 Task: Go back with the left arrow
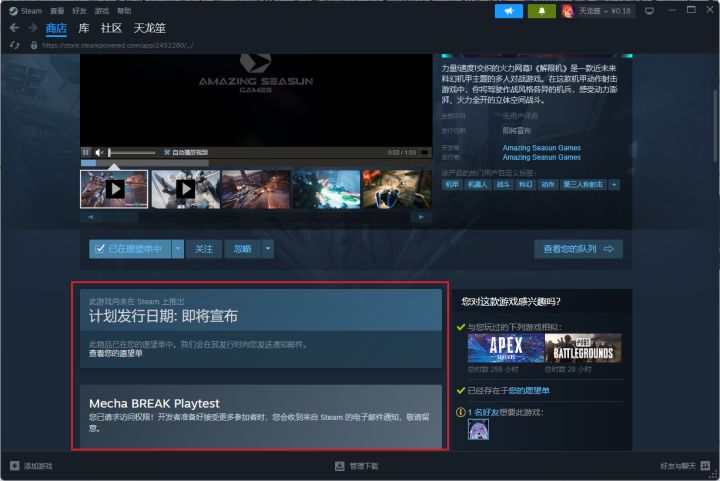pyautogui.click(x=14, y=28)
